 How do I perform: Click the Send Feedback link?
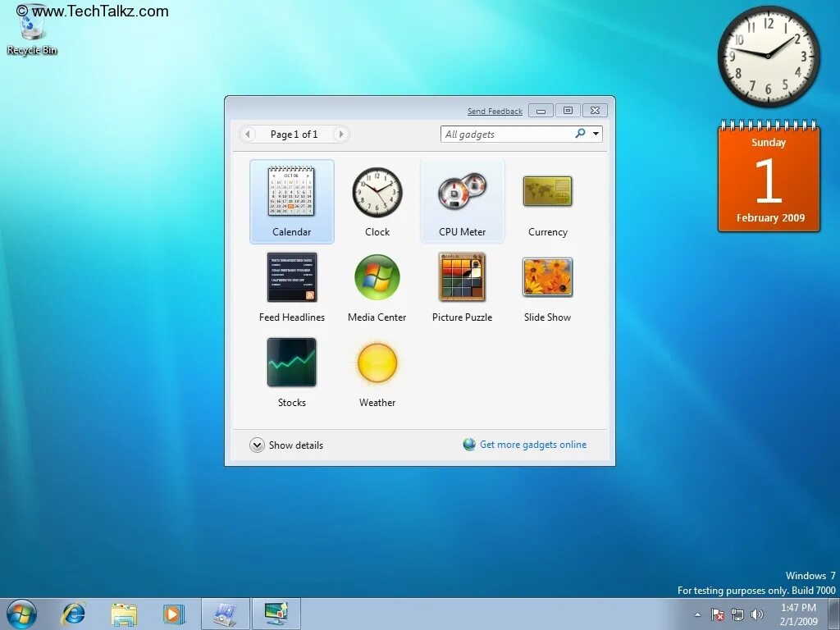[x=495, y=112]
